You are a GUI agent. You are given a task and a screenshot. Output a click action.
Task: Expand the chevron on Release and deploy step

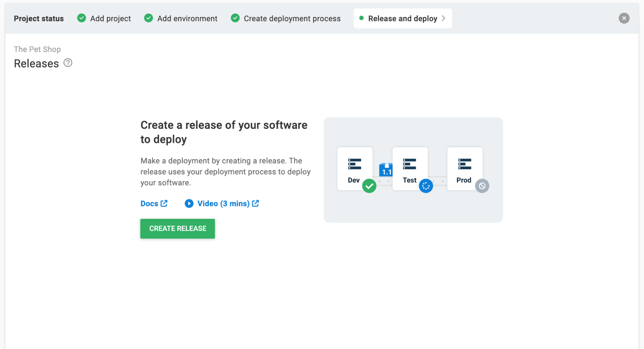pyautogui.click(x=443, y=18)
